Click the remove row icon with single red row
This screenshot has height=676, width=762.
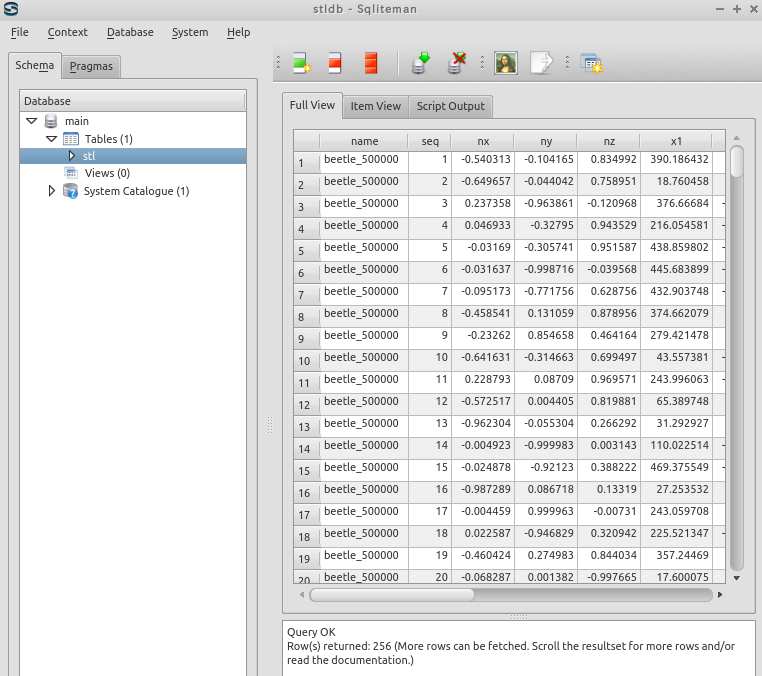pyautogui.click(x=335, y=64)
